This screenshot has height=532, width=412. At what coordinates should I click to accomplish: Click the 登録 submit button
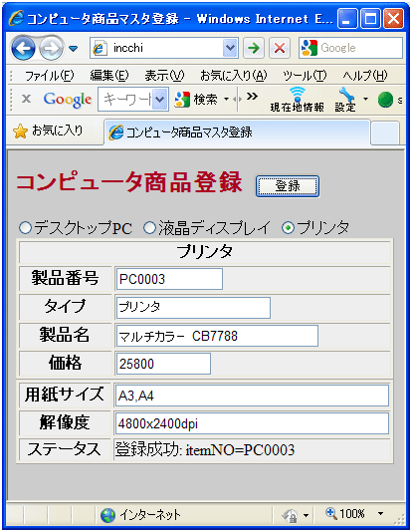(288, 186)
